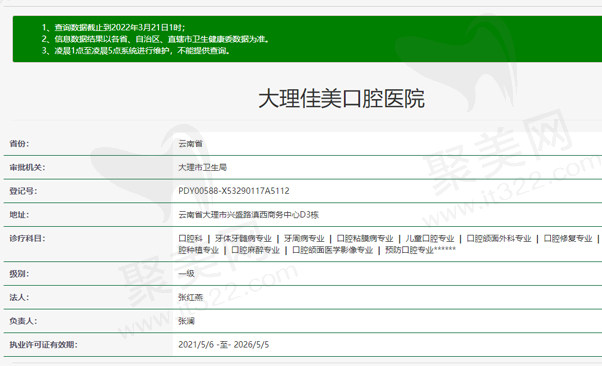The image size is (602, 366).
Task: Click the hospital title 大理佳美口腔医院
Action: click(341, 99)
